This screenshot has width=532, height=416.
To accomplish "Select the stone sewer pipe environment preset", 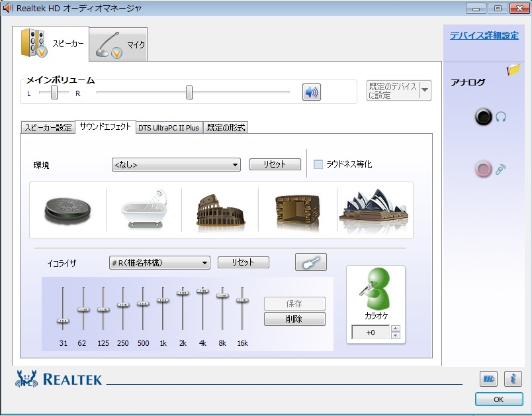I will pos(68,210).
